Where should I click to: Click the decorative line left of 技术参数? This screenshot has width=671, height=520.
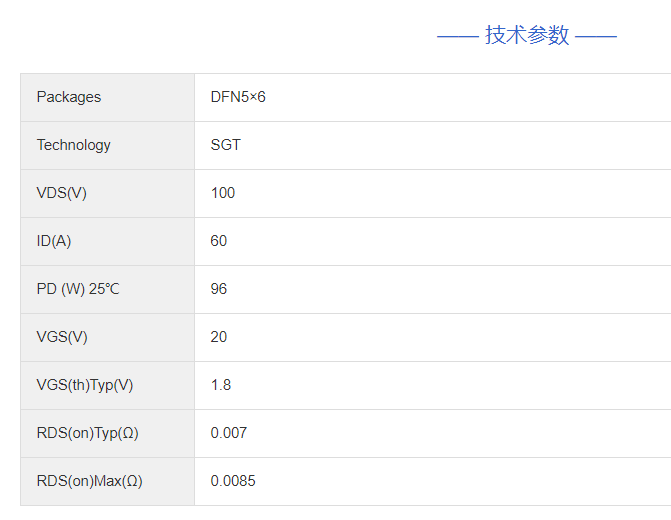pos(457,37)
